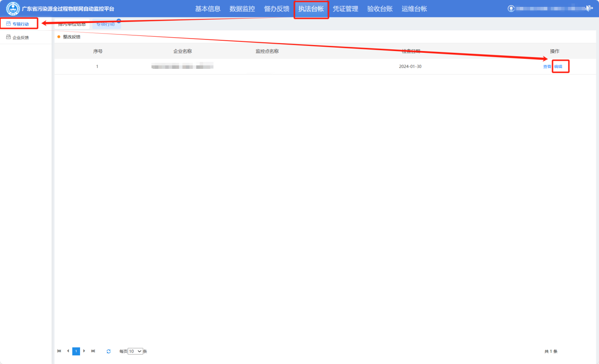Click the 共 1 条 total count

point(551,351)
